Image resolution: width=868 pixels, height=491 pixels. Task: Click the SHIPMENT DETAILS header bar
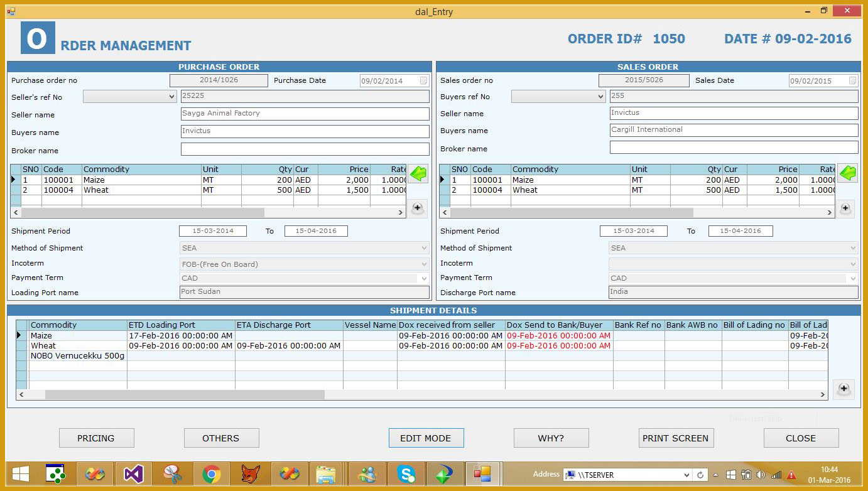(433, 310)
